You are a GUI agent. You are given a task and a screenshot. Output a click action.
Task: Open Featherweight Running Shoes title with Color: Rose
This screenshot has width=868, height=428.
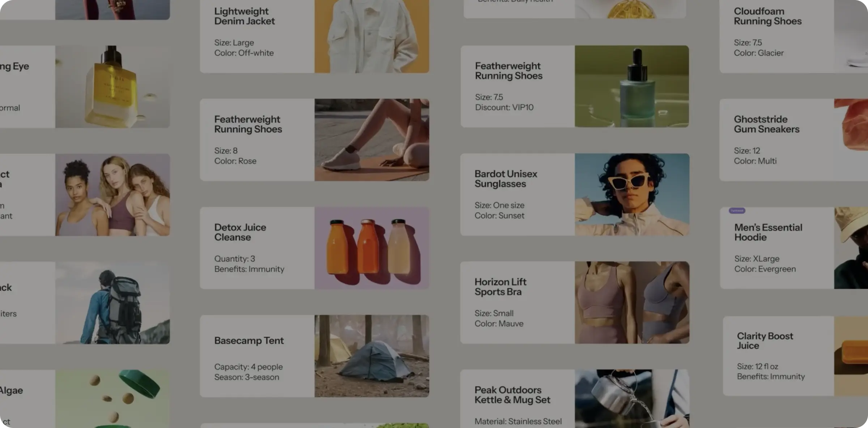coord(248,124)
